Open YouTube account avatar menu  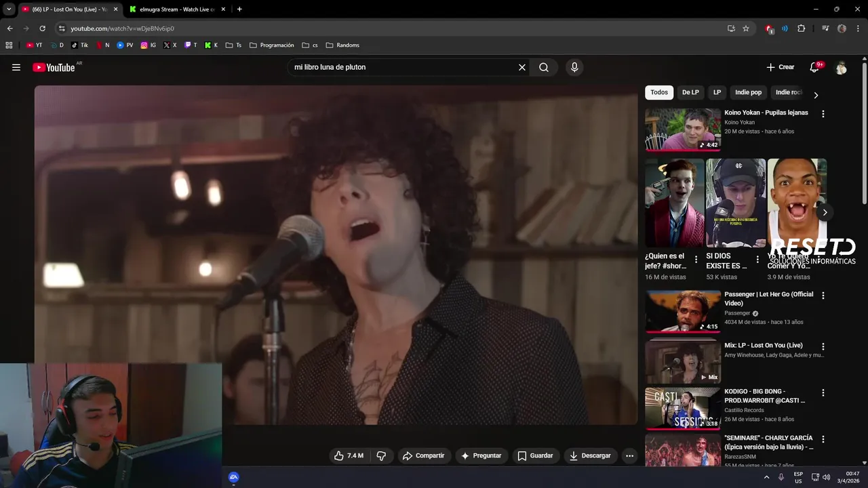click(841, 67)
